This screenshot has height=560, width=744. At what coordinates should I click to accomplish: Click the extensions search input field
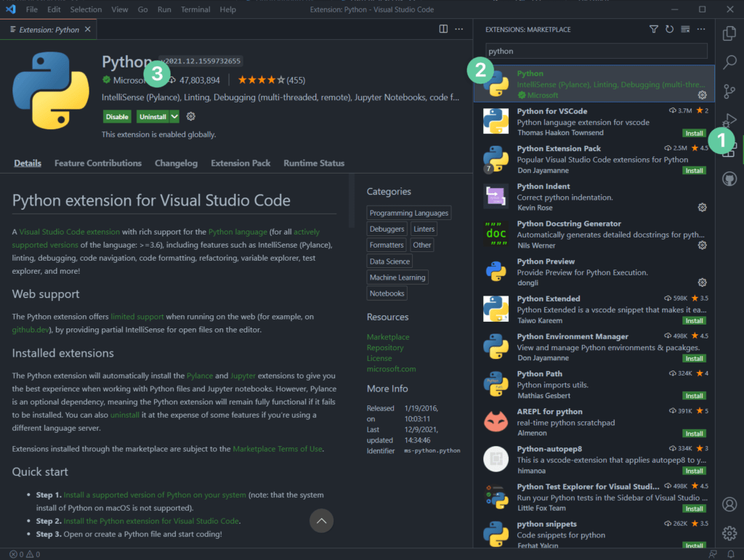597,52
